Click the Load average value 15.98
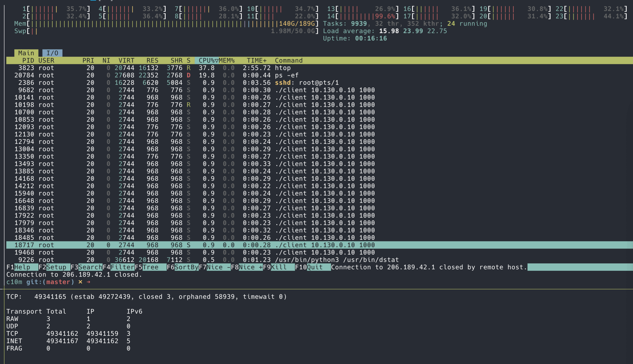Image resolution: width=633 pixels, height=364 pixels. pos(389,31)
